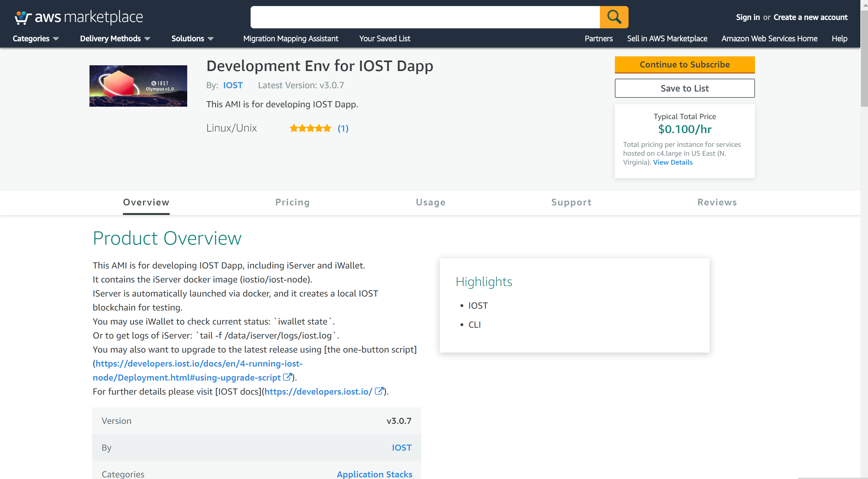Open the Help link

tap(839, 39)
